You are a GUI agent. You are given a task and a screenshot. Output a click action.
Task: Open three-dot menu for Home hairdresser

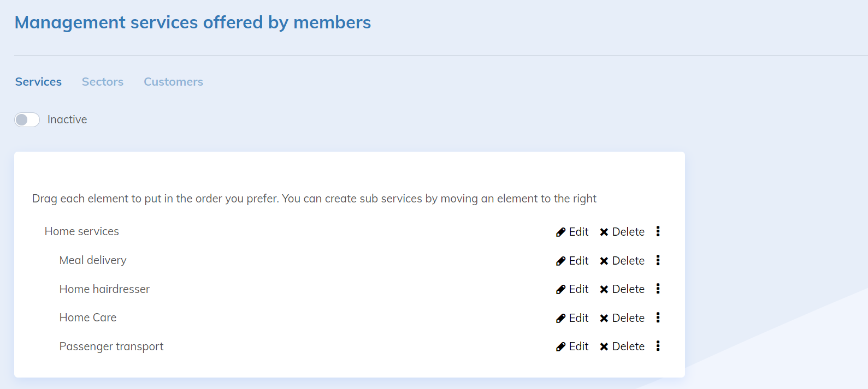658,289
